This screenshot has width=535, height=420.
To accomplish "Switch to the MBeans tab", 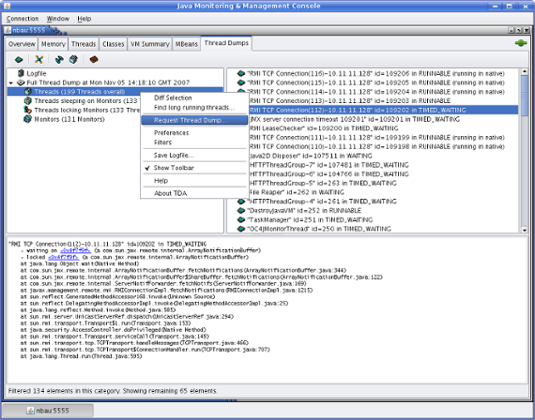I will [x=186, y=44].
